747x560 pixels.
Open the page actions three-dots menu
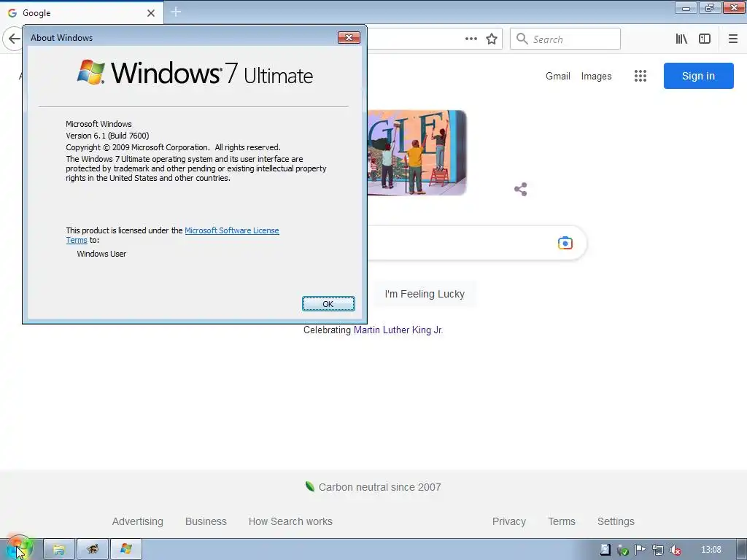click(x=471, y=39)
